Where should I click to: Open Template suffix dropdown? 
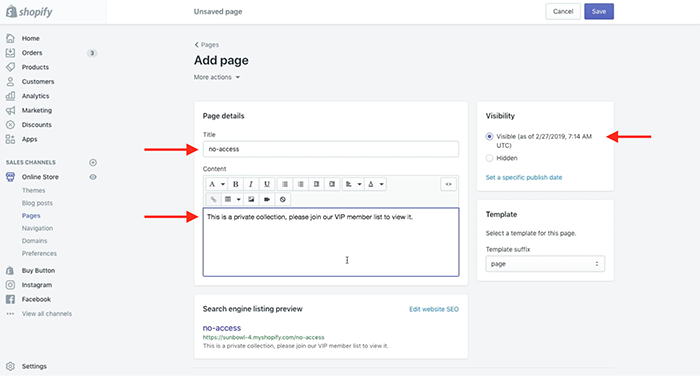(545, 264)
